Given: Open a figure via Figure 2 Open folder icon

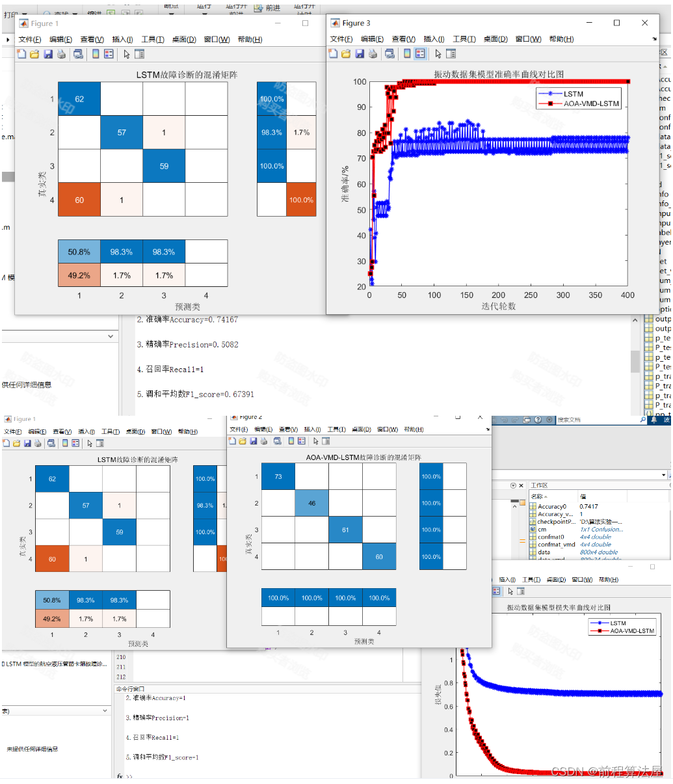Looking at the screenshot, I should (243, 441).
